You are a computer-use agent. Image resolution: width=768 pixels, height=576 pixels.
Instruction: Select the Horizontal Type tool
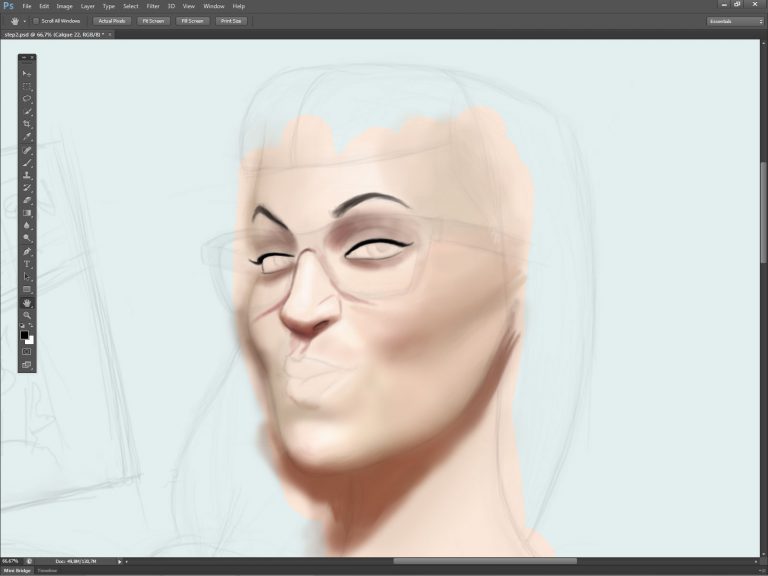pyautogui.click(x=27, y=264)
